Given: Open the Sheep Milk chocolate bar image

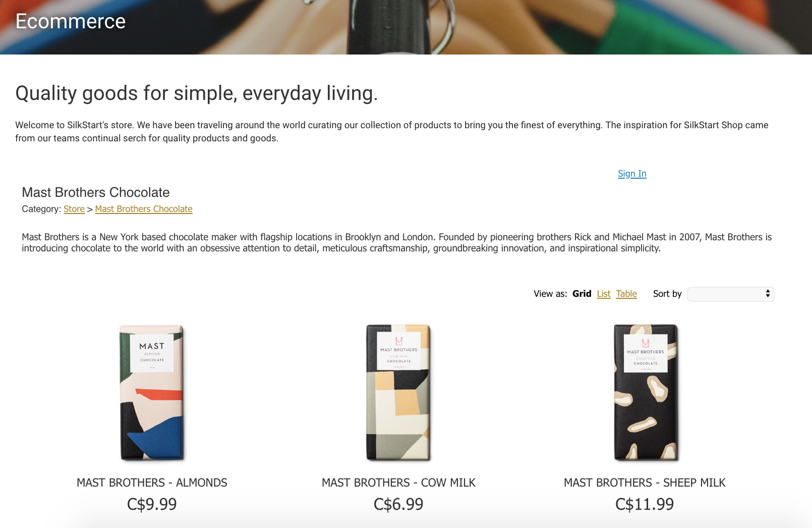Looking at the screenshot, I should (645, 393).
